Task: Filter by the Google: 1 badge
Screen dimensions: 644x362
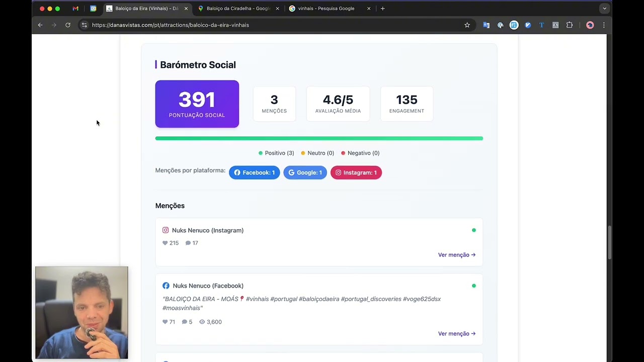Action: tap(305, 172)
